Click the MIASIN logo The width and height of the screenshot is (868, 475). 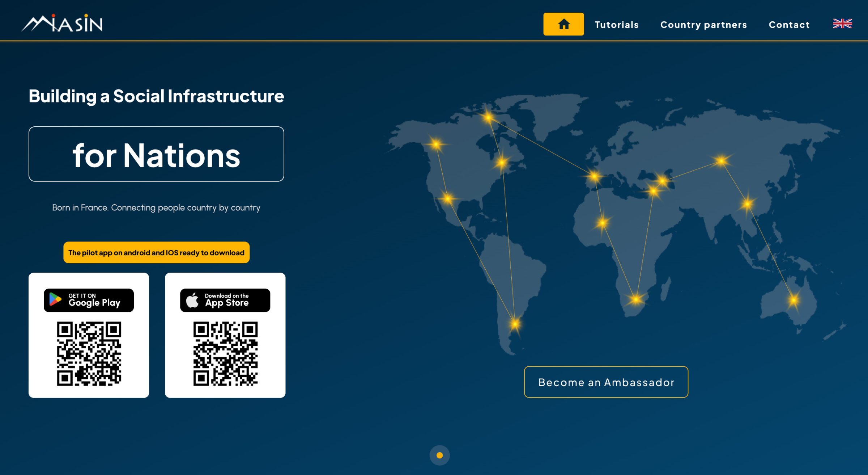coord(62,23)
